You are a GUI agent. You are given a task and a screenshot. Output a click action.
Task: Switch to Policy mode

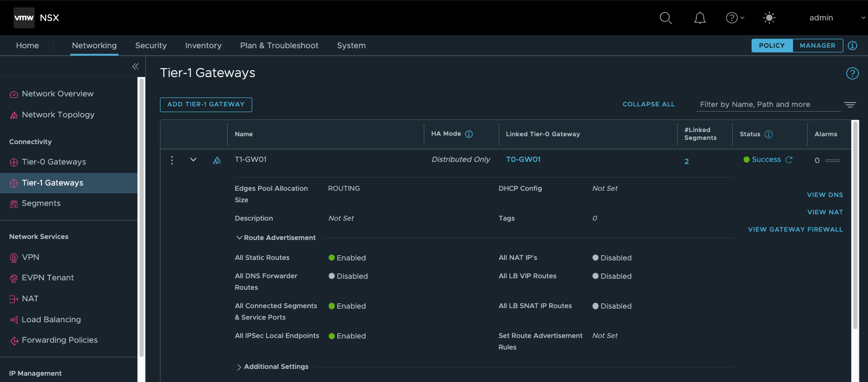point(772,46)
